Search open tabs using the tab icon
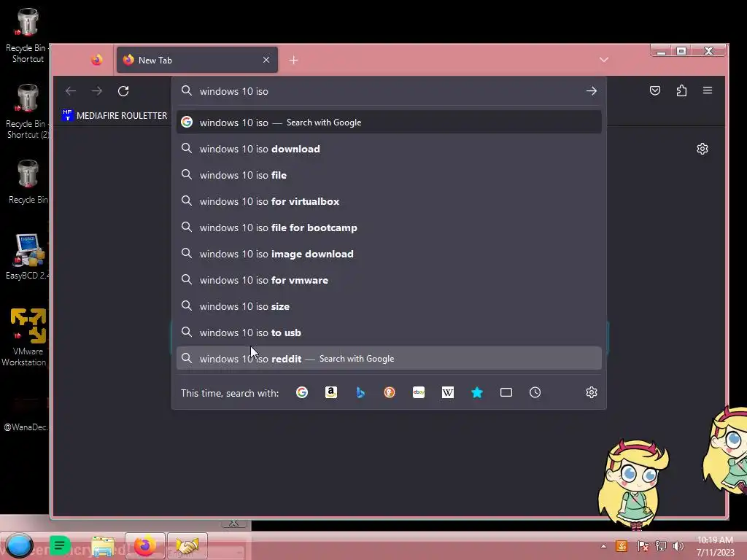 pyautogui.click(x=506, y=392)
